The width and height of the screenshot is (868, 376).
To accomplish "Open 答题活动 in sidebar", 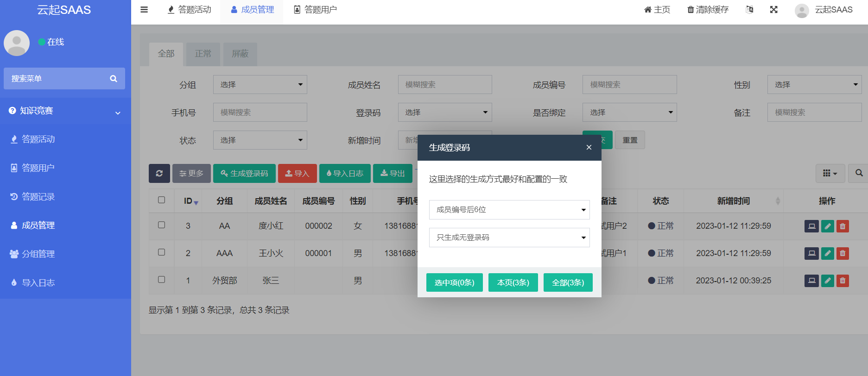I will click(x=65, y=139).
